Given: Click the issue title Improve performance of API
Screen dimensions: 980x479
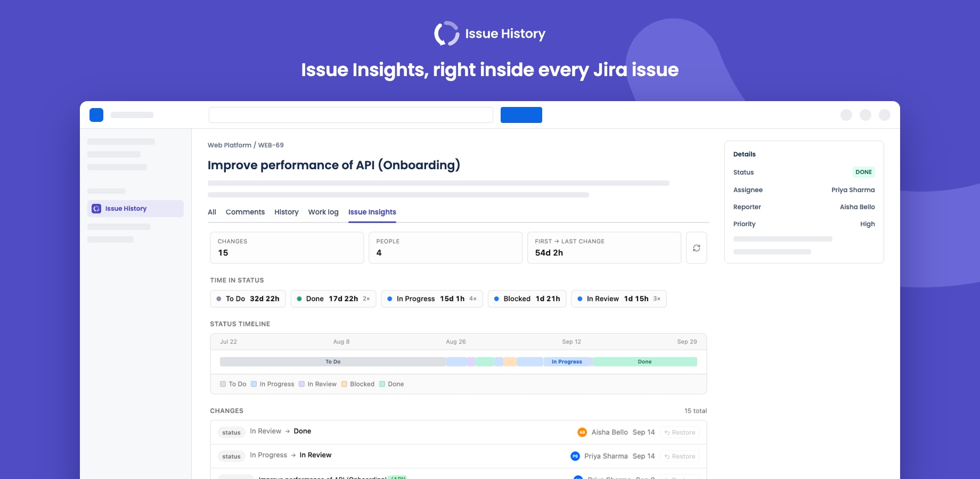Looking at the screenshot, I should click(x=334, y=166).
